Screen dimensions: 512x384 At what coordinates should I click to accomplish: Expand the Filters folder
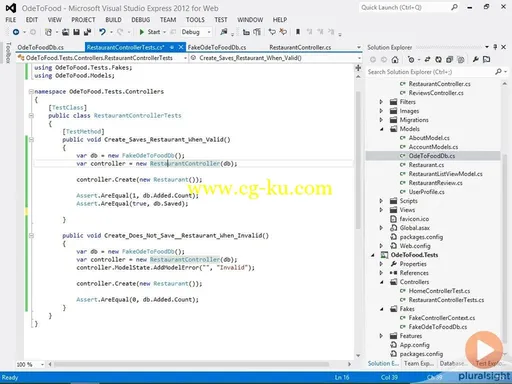tap(381, 102)
